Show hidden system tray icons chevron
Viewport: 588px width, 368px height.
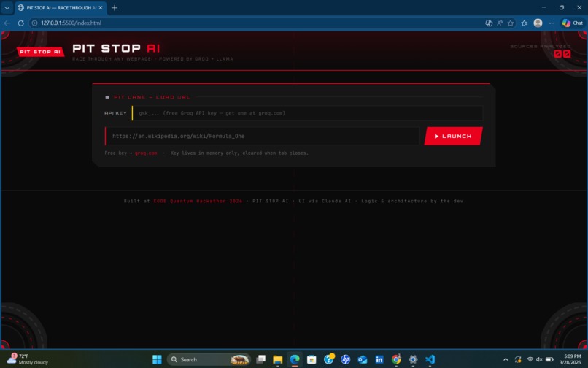click(x=506, y=359)
